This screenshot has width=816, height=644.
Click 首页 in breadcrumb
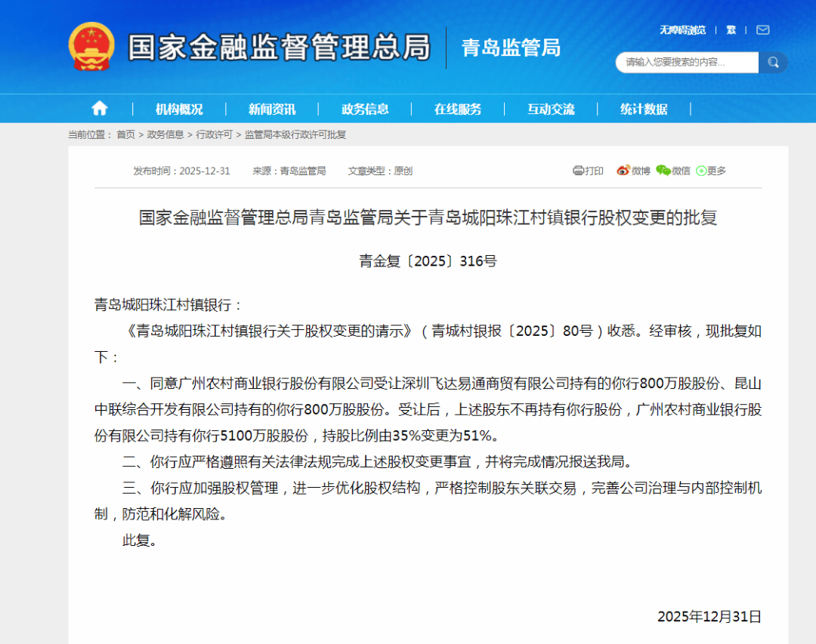tap(125, 134)
